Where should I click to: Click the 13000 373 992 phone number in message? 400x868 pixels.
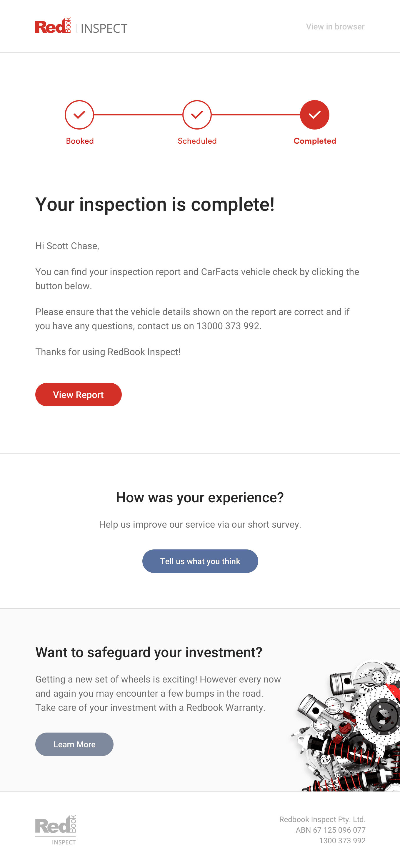228,326
